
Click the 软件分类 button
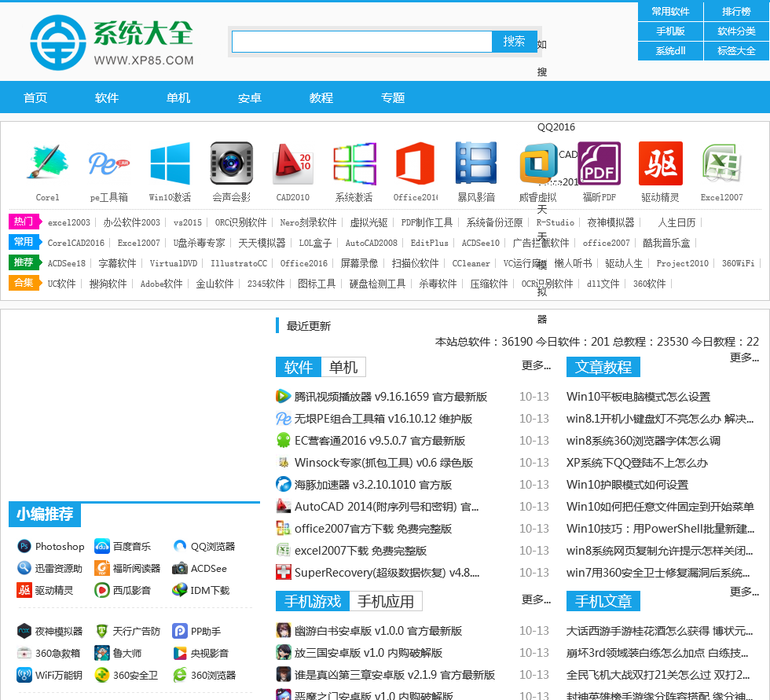736,31
